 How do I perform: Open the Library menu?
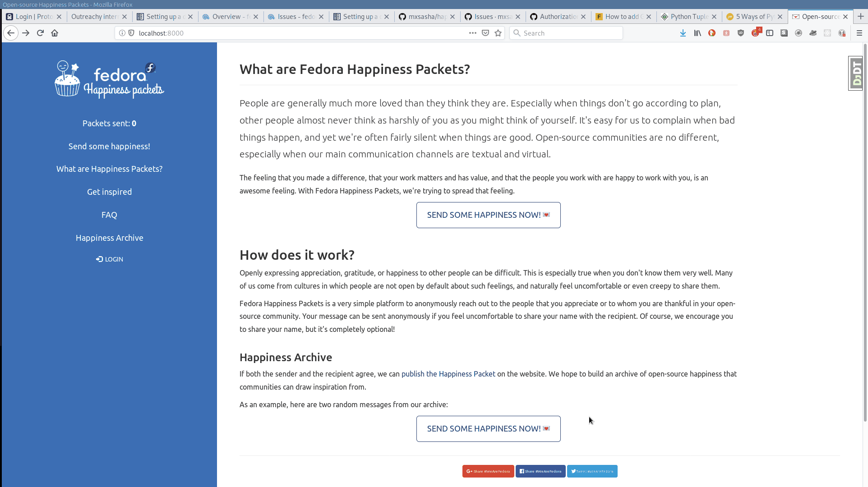tap(697, 33)
